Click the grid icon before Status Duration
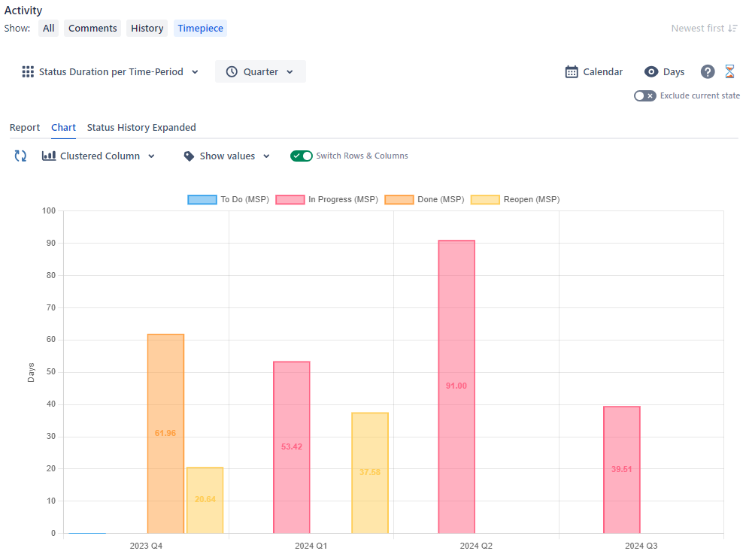Viewport: 746px width, 560px height. click(x=28, y=71)
